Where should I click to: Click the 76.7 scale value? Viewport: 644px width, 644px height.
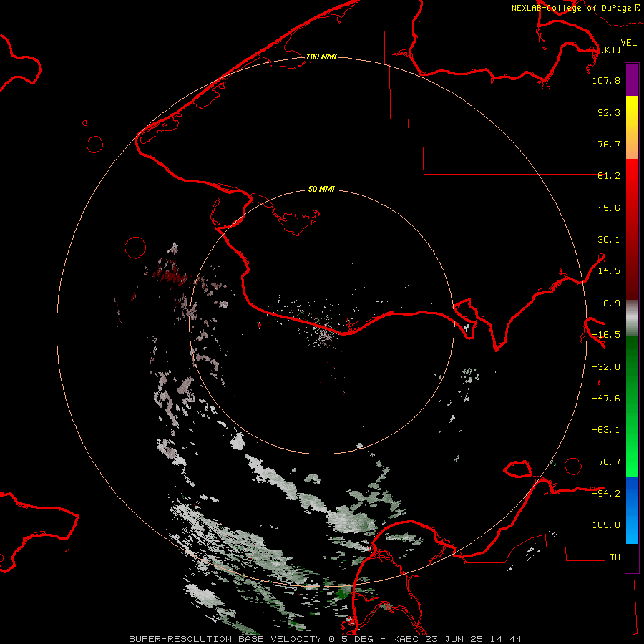(x=609, y=144)
